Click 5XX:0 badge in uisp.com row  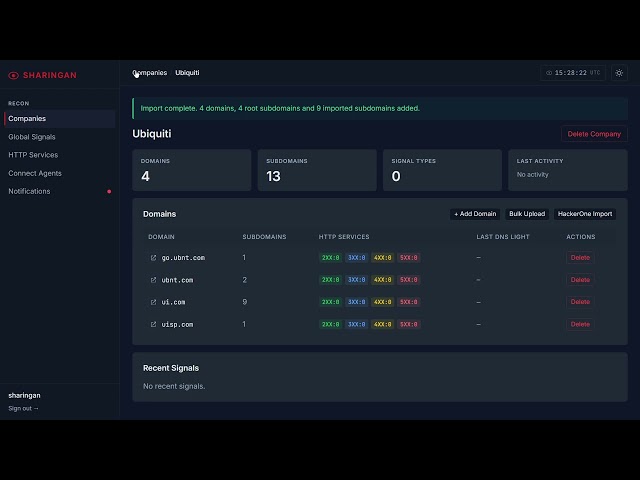[x=409, y=324]
